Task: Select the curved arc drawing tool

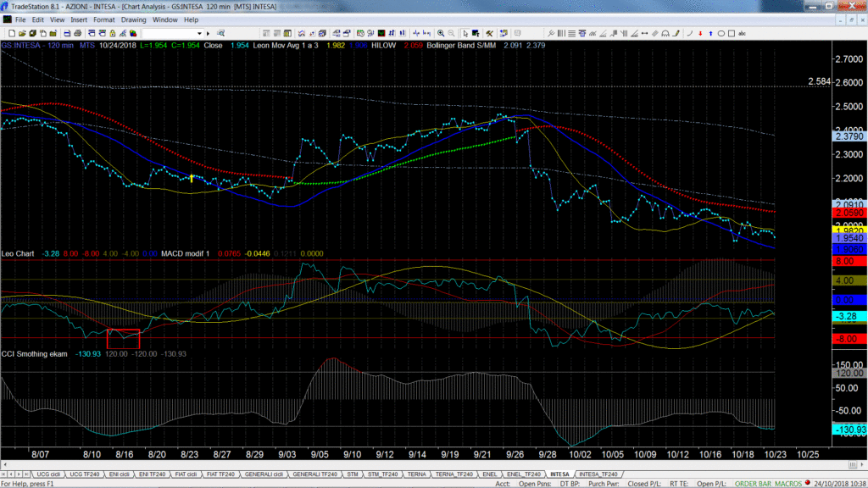Action: (690, 33)
